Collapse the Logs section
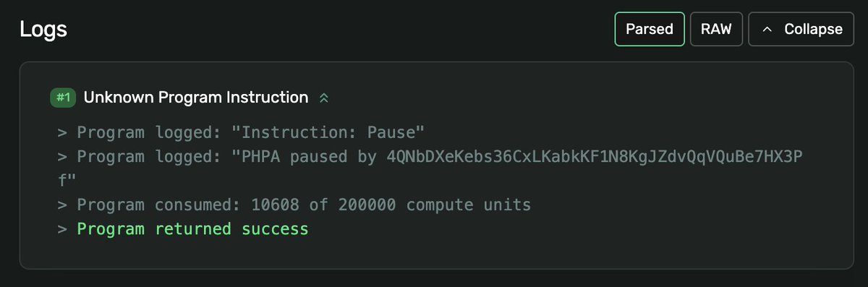 [801, 30]
